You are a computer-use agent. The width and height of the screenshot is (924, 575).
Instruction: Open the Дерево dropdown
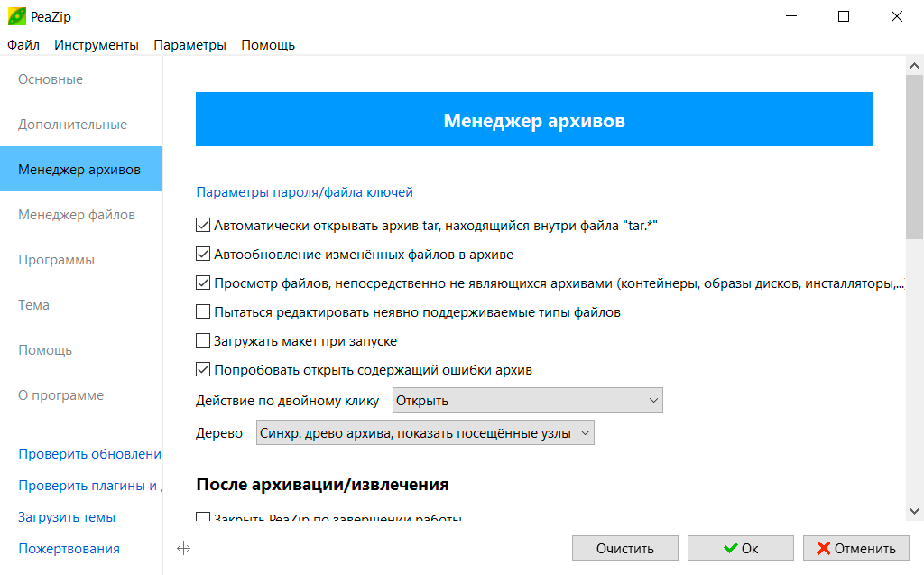pyautogui.click(x=425, y=433)
